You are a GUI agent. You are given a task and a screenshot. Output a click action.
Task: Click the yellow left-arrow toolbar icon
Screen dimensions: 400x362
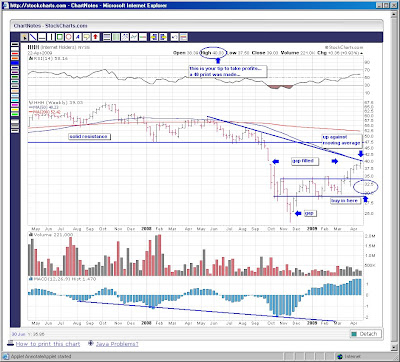pyautogui.click(x=154, y=37)
